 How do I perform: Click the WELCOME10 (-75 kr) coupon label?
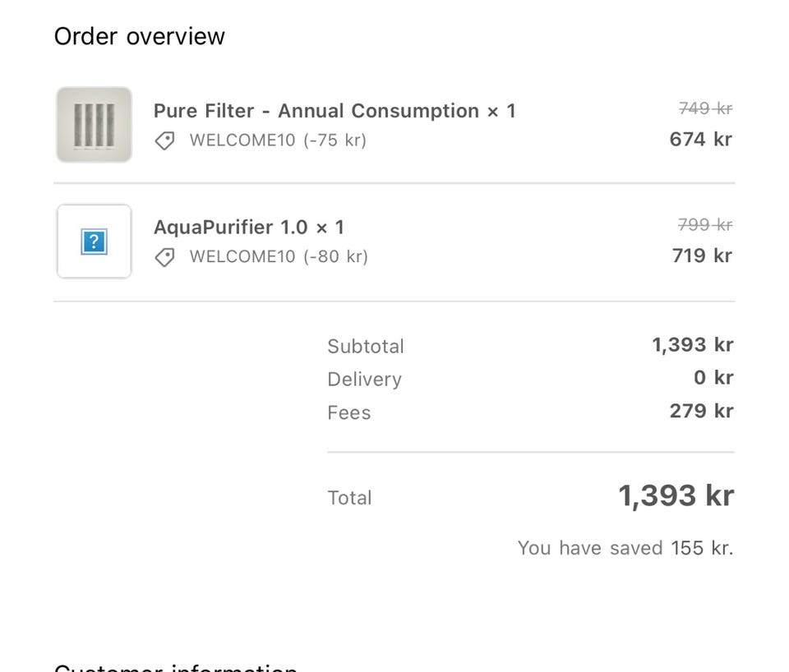click(278, 140)
